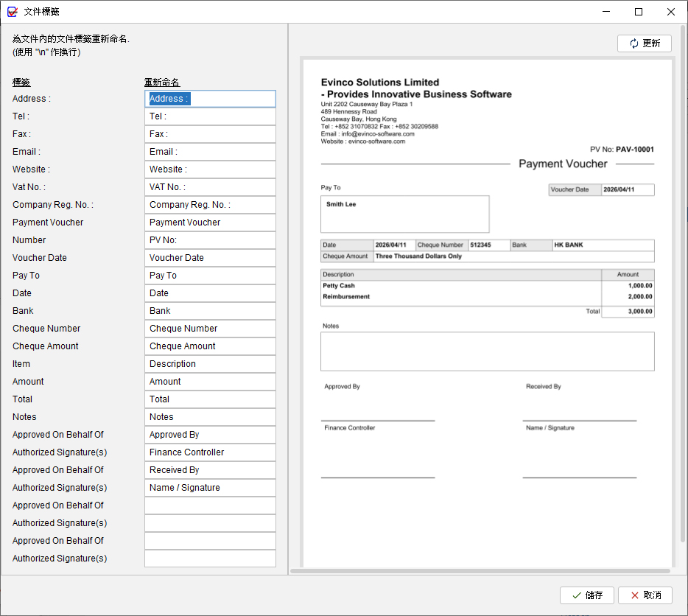Click Evinco Solutions Limited heading
This screenshot has width=688, height=616.
point(380,83)
